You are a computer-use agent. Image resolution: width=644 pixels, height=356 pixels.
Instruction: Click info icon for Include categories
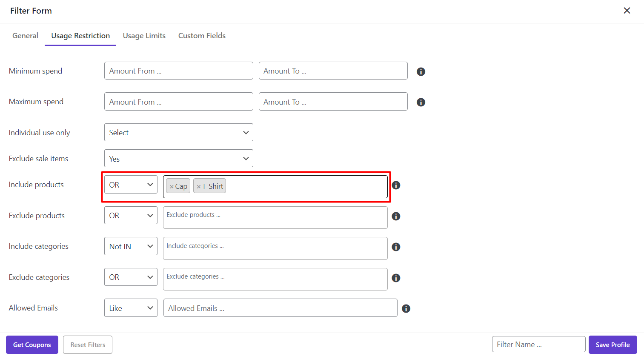(396, 247)
